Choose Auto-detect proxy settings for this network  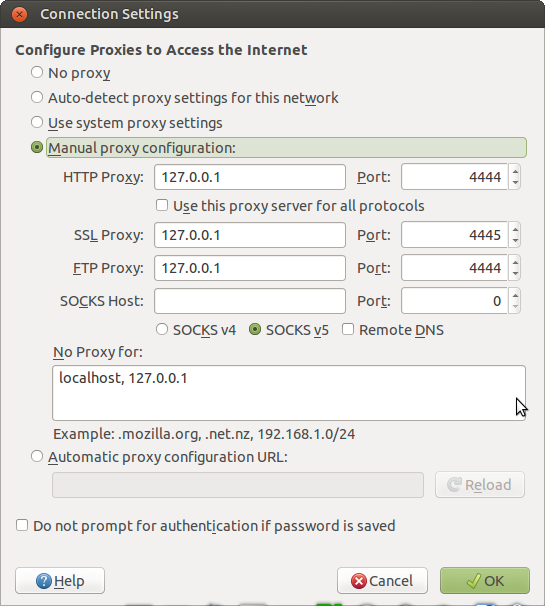point(37,97)
